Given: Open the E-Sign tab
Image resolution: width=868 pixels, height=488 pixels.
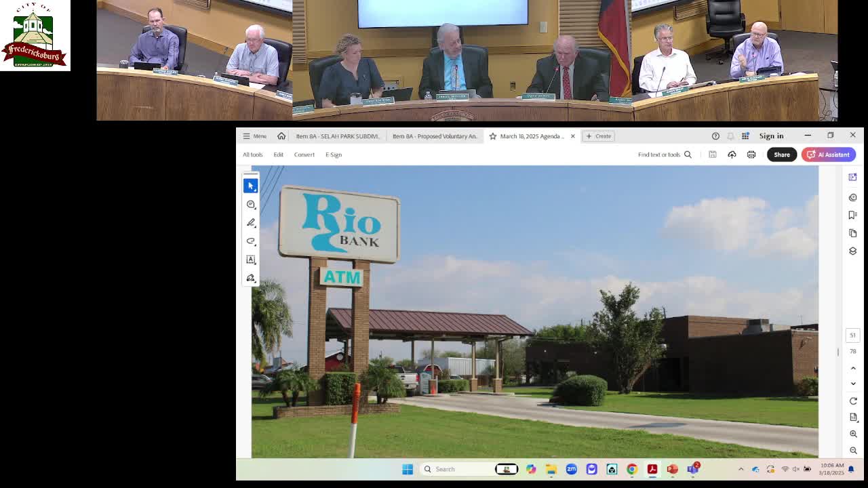Looking at the screenshot, I should pos(334,155).
